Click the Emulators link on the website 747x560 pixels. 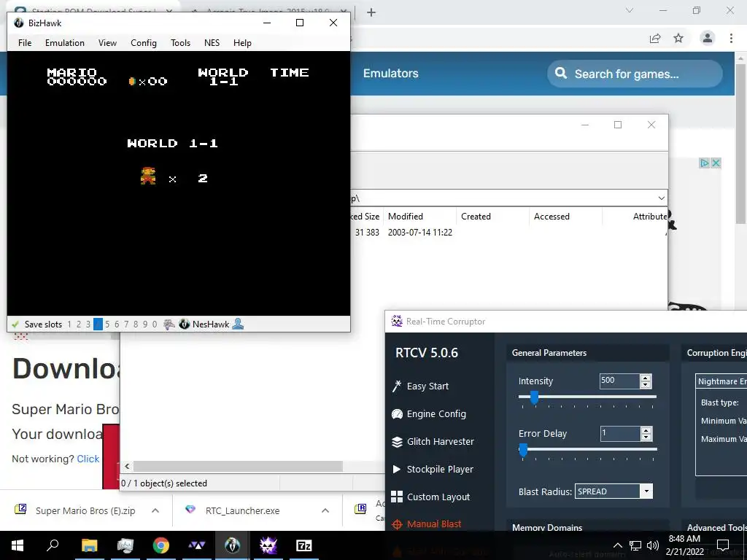click(x=391, y=74)
